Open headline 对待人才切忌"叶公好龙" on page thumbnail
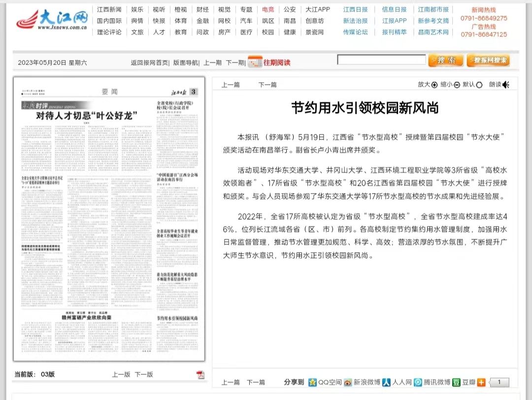The width and height of the screenshot is (532, 400). point(87,116)
